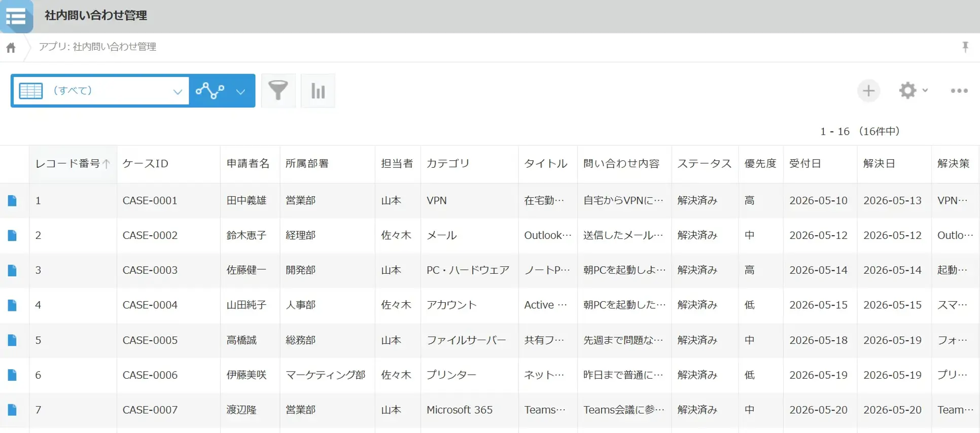Click the 1 - 16 (16件中) record count
Viewport: 980px width, 433px height.
(x=860, y=131)
